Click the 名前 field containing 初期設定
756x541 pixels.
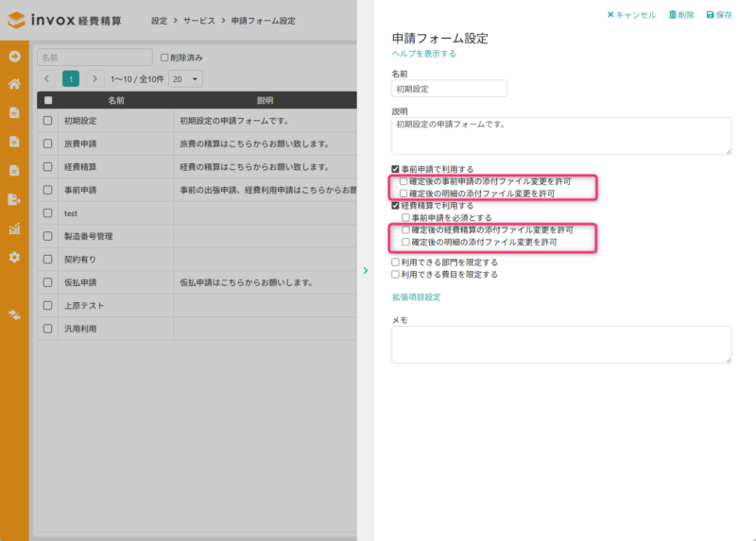coord(450,89)
